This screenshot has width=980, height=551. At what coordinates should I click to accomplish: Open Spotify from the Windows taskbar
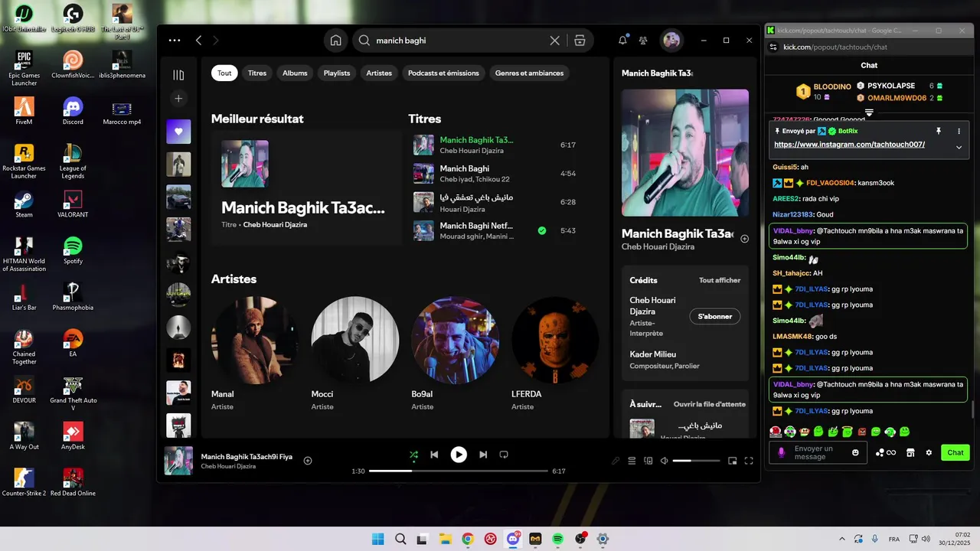tap(557, 539)
